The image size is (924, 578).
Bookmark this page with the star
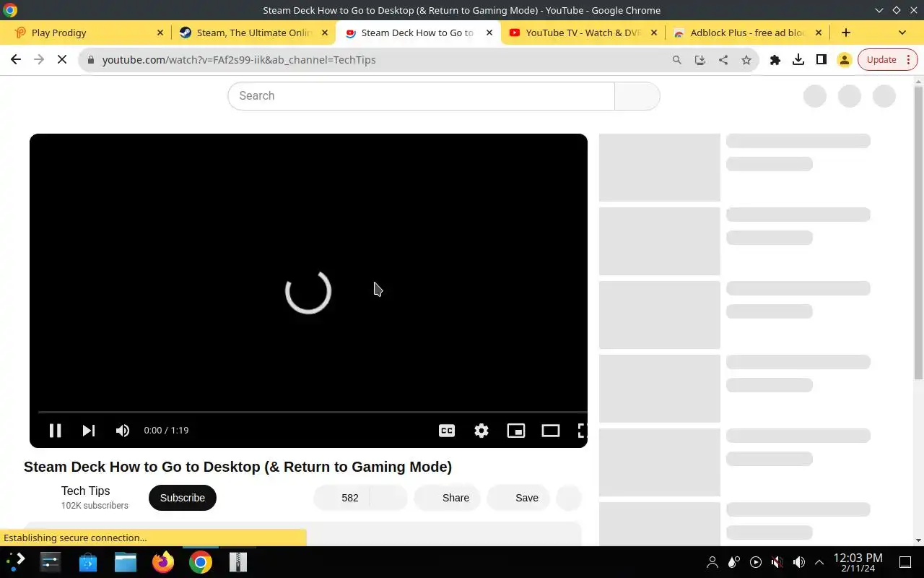[x=746, y=60]
